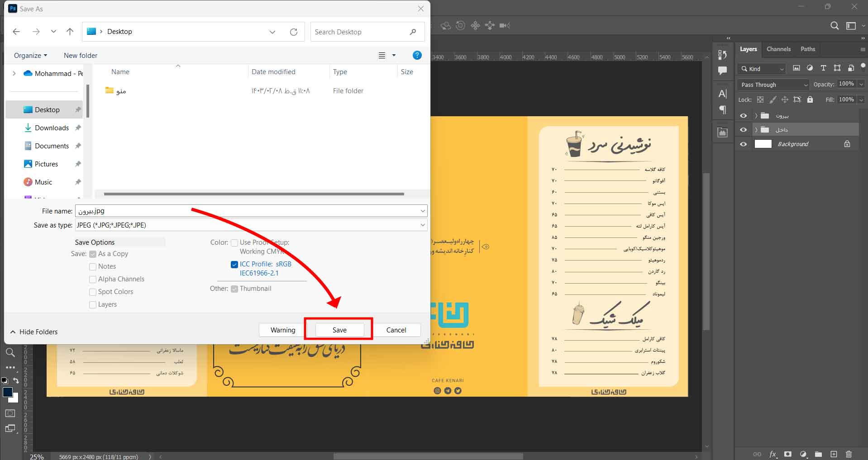Add a layer style fx icon
Image resolution: width=868 pixels, height=460 pixels.
pyautogui.click(x=773, y=454)
